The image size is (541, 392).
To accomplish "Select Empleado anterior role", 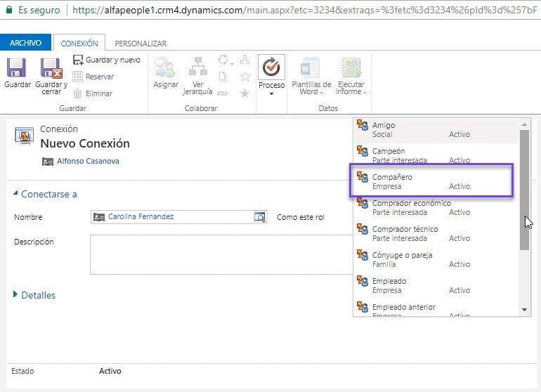I will (436, 309).
